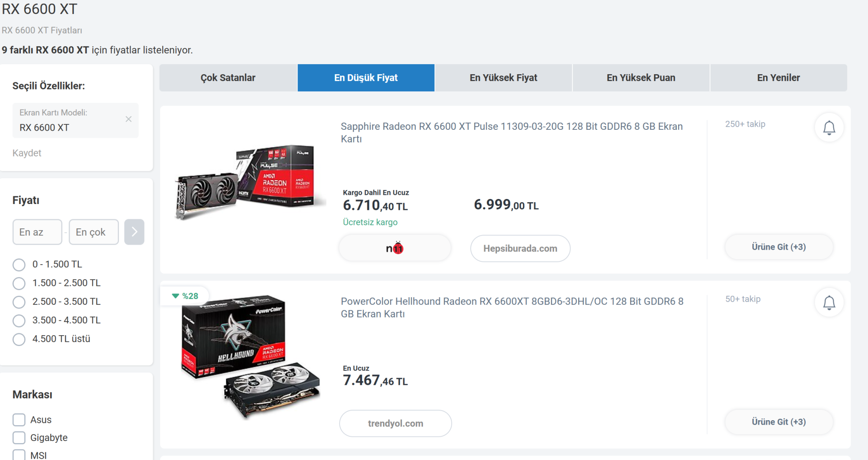The width and height of the screenshot is (868, 460).
Task: Open the Hepsiburada.com offer
Action: (x=520, y=248)
